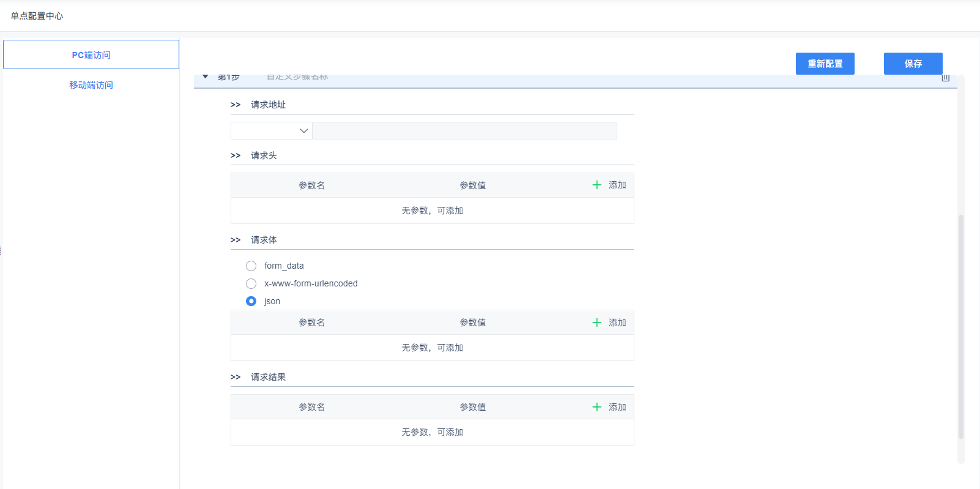Click the >> icon beside 请求体

point(236,240)
